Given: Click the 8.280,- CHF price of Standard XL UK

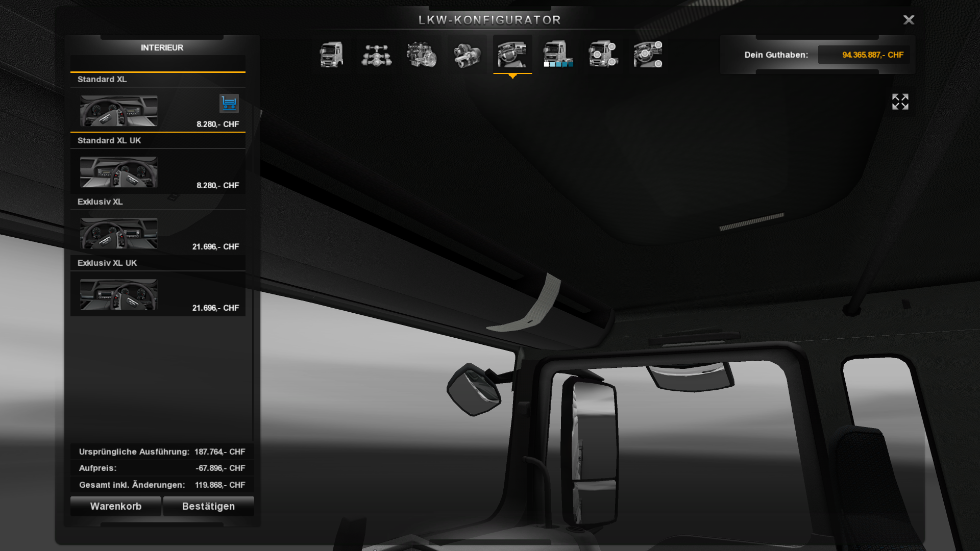Looking at the screenshot, I should pos(218,185).
